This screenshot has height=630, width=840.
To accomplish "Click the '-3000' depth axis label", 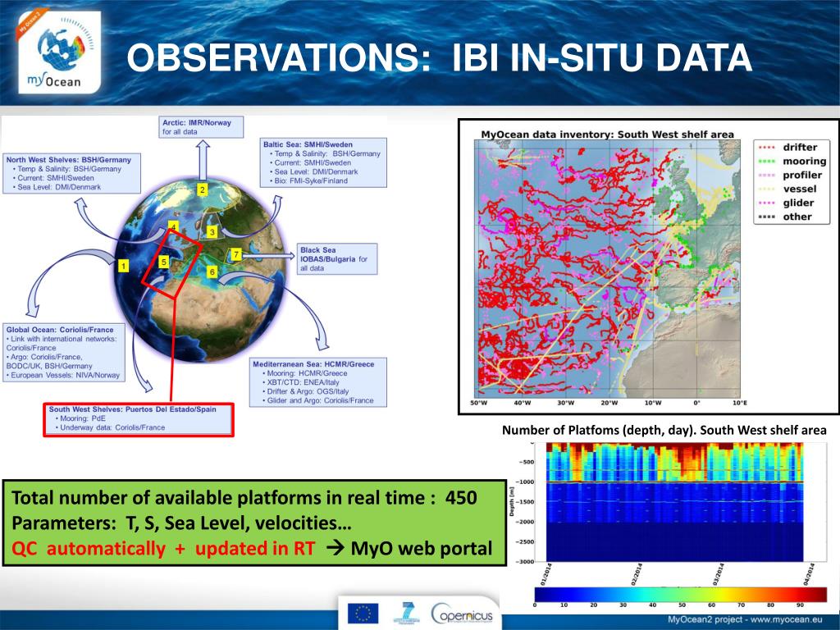I will pos(524,561).
